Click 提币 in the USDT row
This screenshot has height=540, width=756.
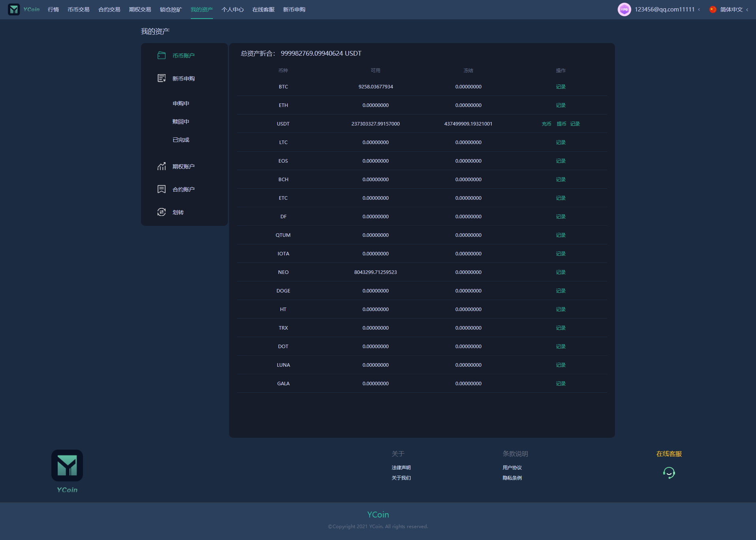561,124
